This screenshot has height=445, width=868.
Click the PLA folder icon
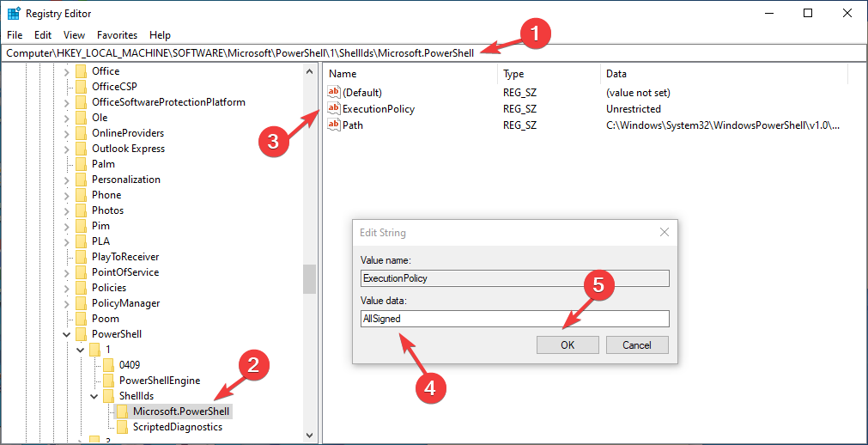click(x=82, y=241)
